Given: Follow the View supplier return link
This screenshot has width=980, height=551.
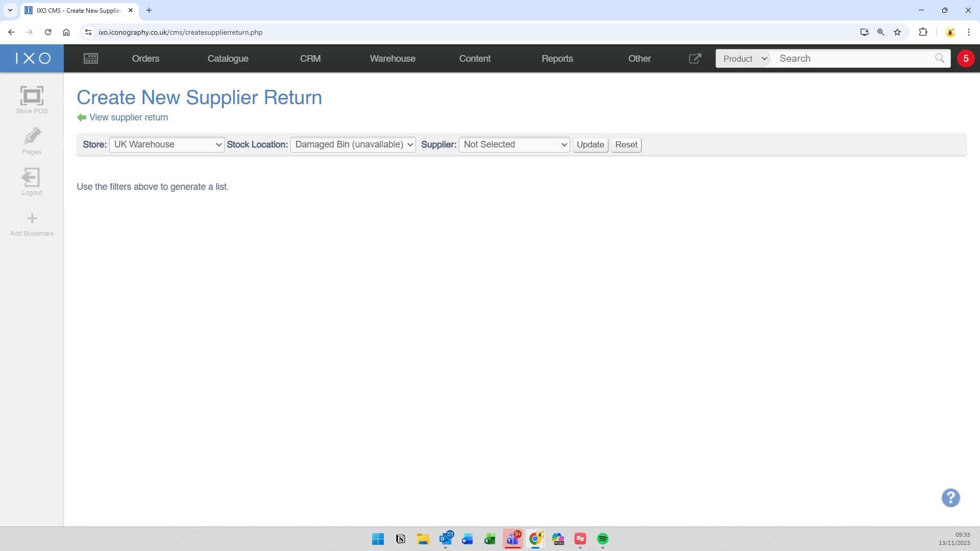Looking at the screenshot, I should 128,117.
